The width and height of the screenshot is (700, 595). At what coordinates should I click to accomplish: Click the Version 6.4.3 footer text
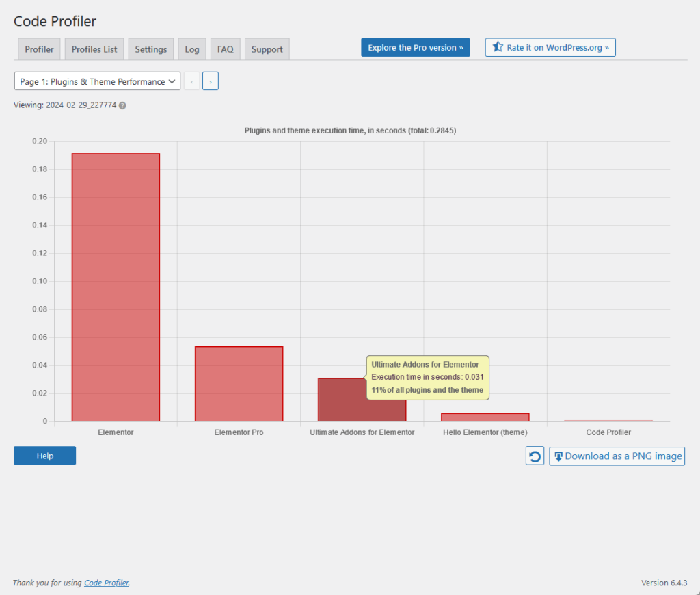pos(664,583)
